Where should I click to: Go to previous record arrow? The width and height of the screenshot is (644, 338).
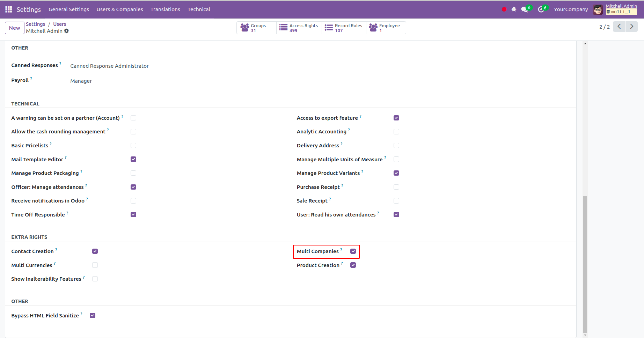pyautogui.click(x=619, y=27)
